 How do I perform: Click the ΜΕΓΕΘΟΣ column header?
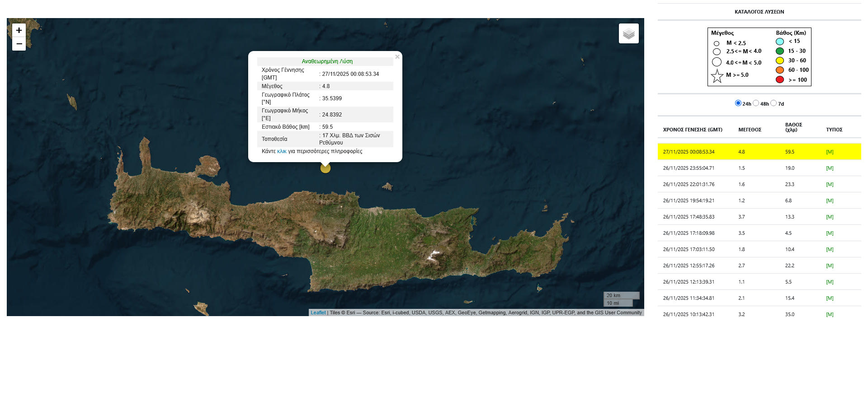point(750,130)
